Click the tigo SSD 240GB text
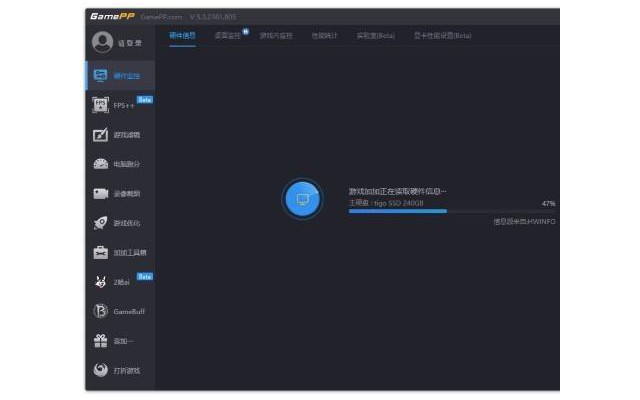 [x=399, y=203]
